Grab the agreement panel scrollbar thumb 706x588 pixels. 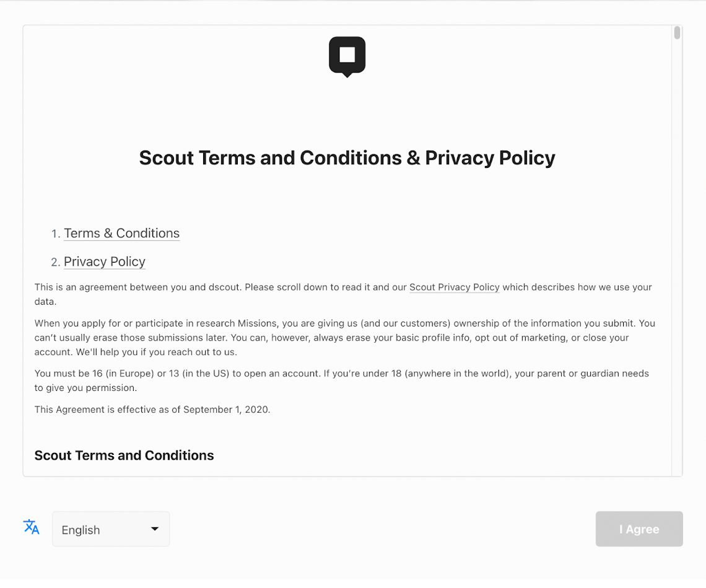pyautogui.click(x=677, y=33)
